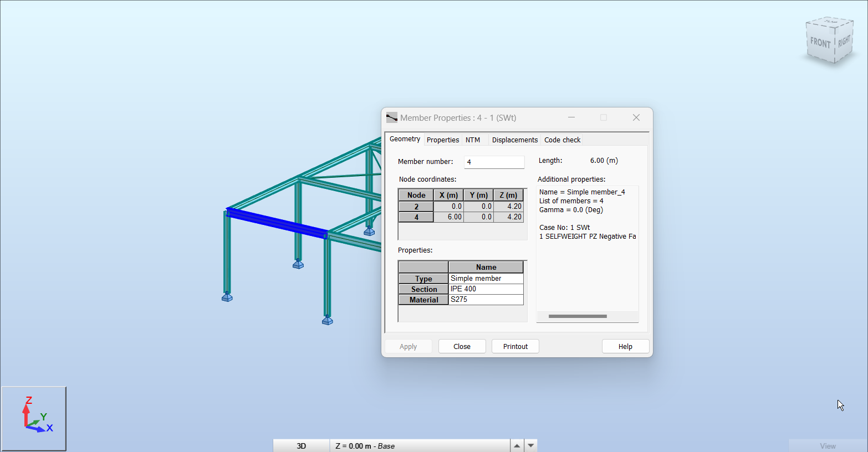868x452 pixels.
Task: Select the top face of the view cube
Action: click(831, 23)
